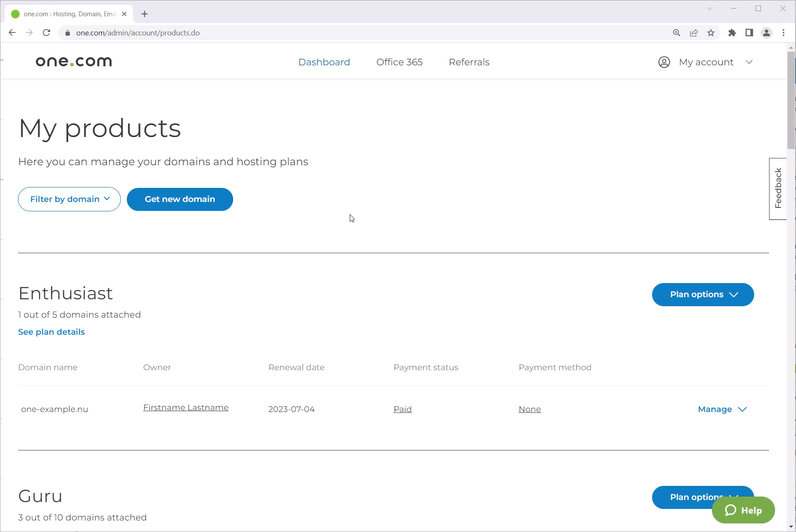Screen dimensions: 796x532
Task: Bookmark the page with the star icon
Action: click(711, 32)
